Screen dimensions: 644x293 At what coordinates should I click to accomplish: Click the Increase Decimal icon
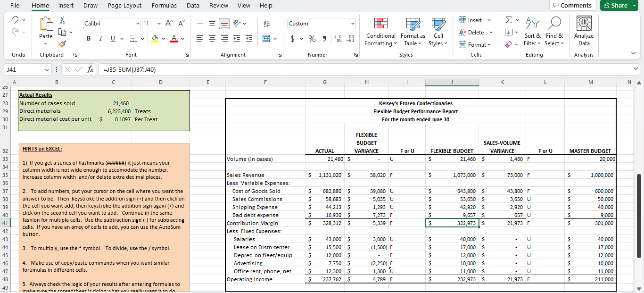point(338,39)
